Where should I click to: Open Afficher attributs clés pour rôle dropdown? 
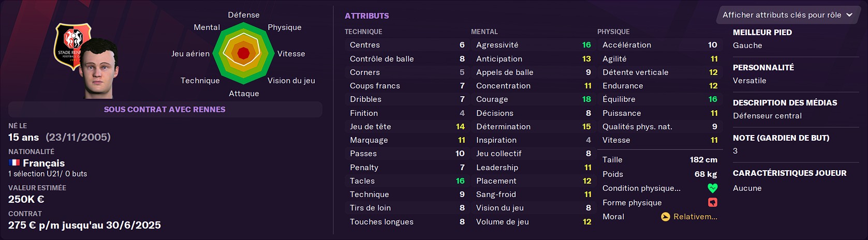[787, 15]
